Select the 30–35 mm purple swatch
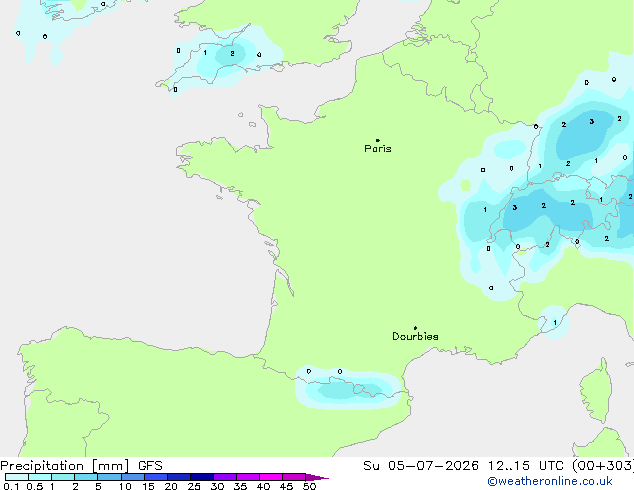 click(225, 477)
